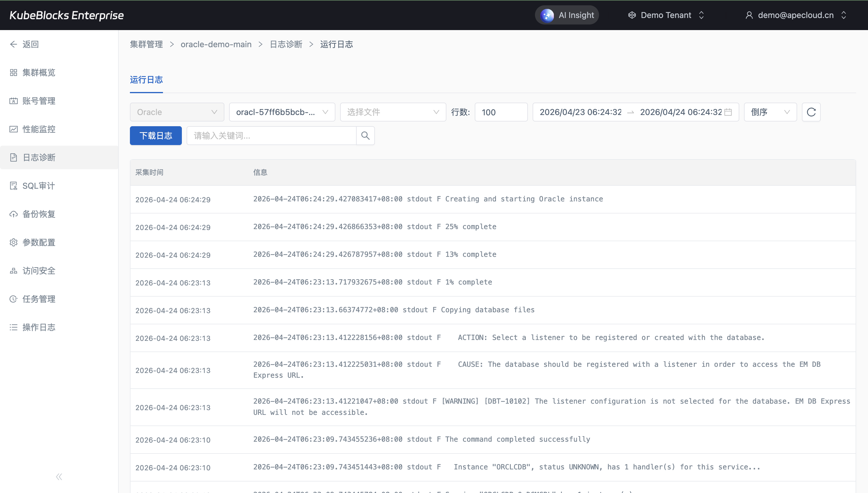Open 备份恢复 backup page

39,214
